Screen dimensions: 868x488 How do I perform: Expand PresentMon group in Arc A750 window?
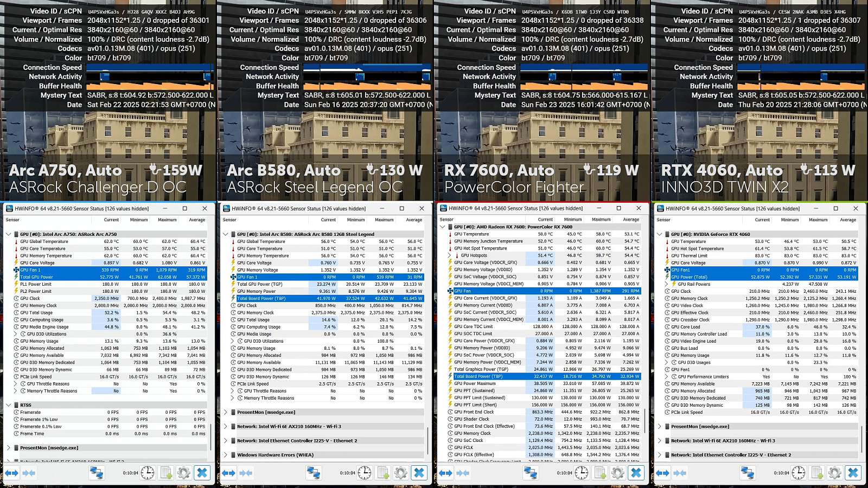[9, 448]
